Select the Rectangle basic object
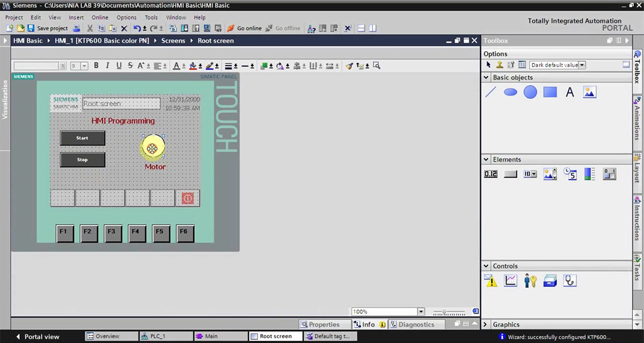 550,92
